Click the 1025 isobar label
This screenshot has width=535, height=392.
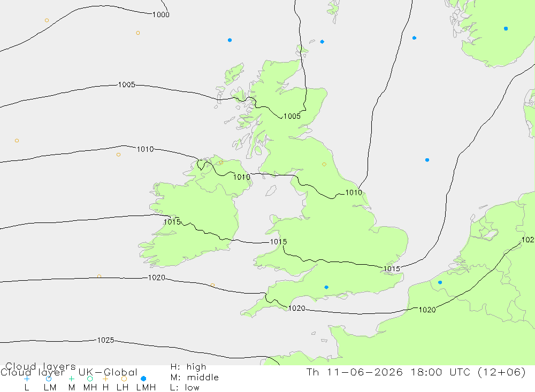(x=106, y=340)
